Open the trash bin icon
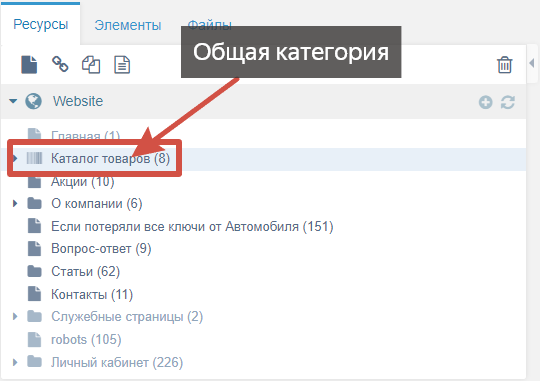540x381 pixels. pyautogui.click(x=505, y=65)
